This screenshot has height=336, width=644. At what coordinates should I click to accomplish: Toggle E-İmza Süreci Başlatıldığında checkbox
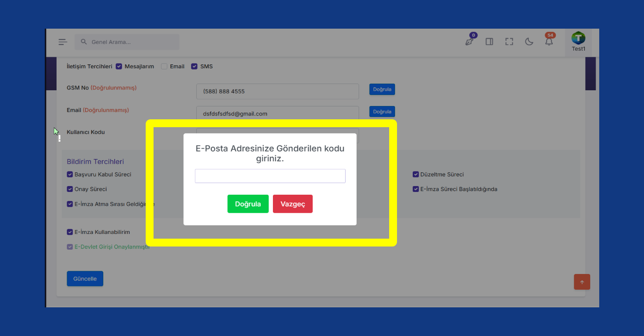tap(415, 189)
